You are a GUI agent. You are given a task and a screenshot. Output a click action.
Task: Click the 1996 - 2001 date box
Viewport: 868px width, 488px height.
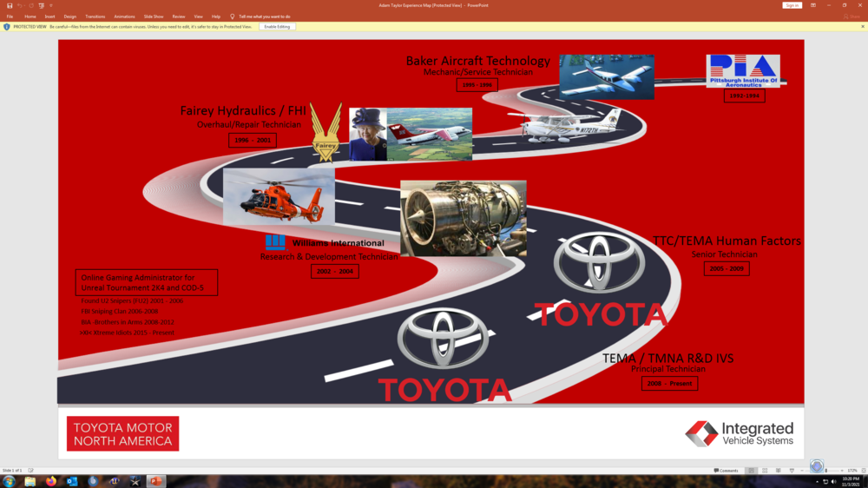click(253, 140)
